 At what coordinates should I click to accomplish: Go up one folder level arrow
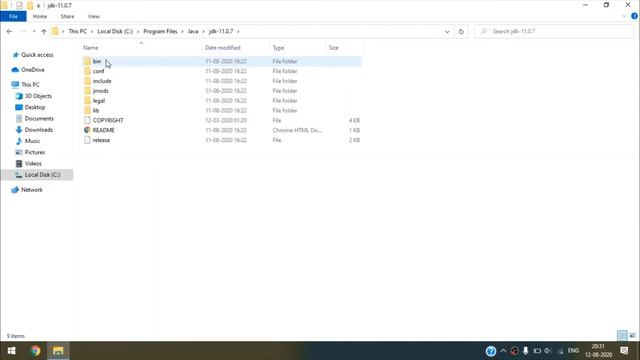pos(44,31)
